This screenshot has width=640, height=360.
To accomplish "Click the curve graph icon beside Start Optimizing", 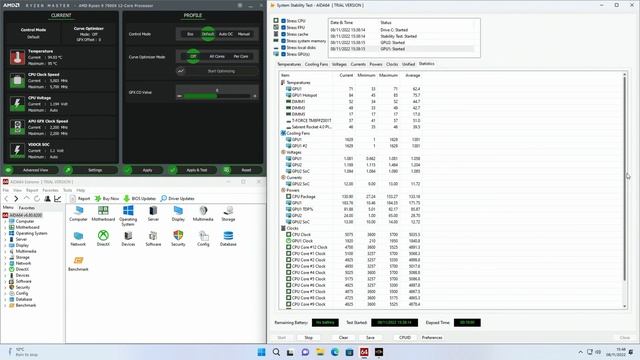I will point(181,71).
